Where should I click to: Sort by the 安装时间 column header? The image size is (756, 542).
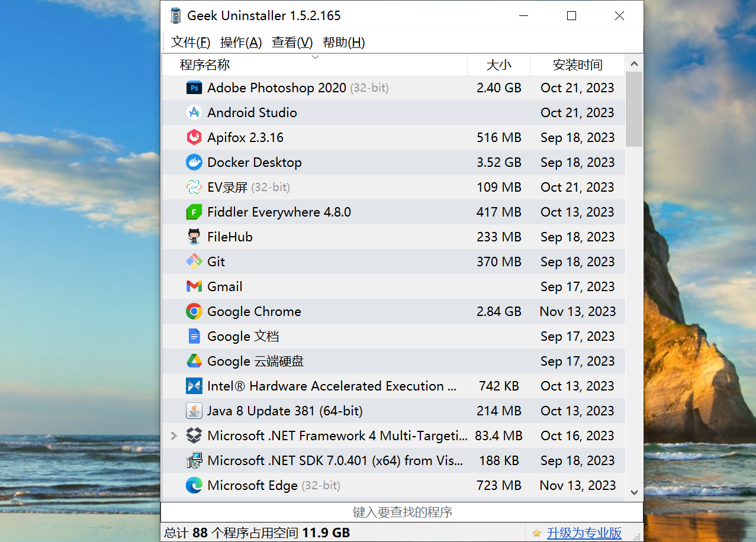click(x=577, y=64)
